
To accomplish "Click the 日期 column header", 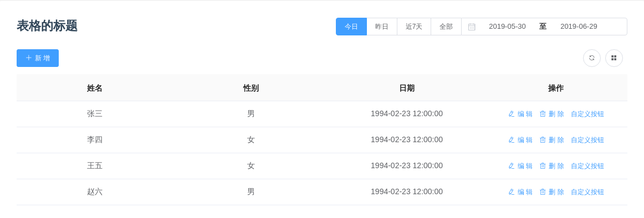I will tap(407, 88).
